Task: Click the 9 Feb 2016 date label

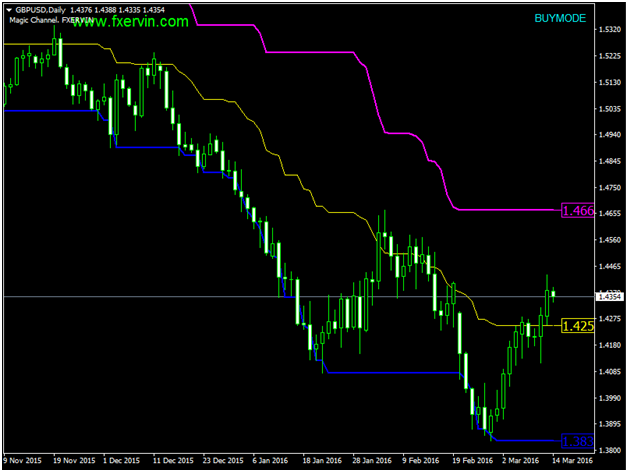Action: pyautogui.click(x=421, y=460)
